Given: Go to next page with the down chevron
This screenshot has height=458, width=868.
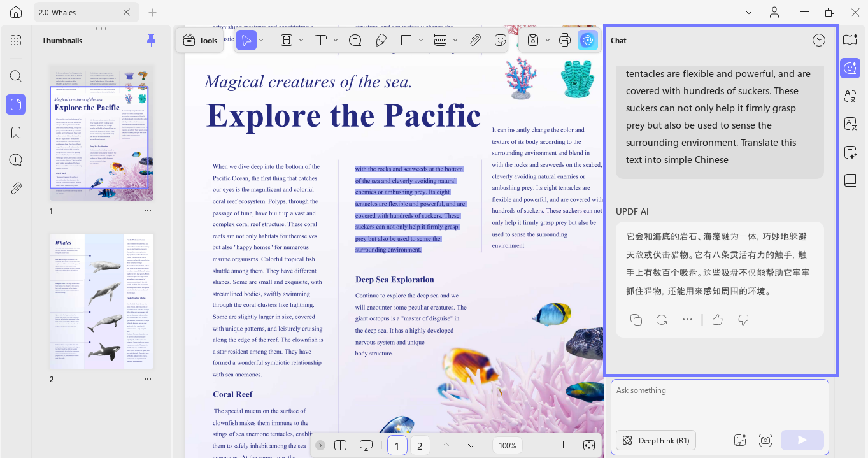Looking at the screenshot, I should (x=471, y=445).
